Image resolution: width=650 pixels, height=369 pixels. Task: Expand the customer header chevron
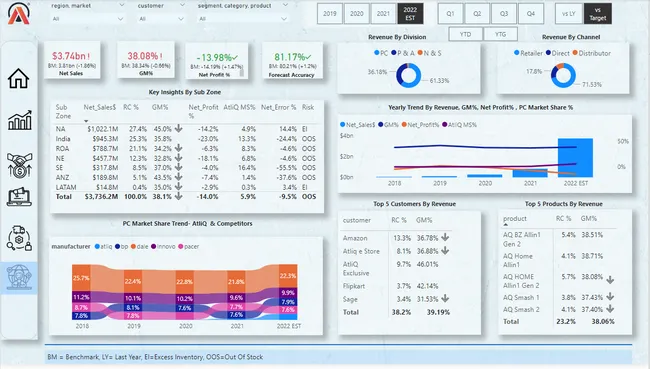182,5
